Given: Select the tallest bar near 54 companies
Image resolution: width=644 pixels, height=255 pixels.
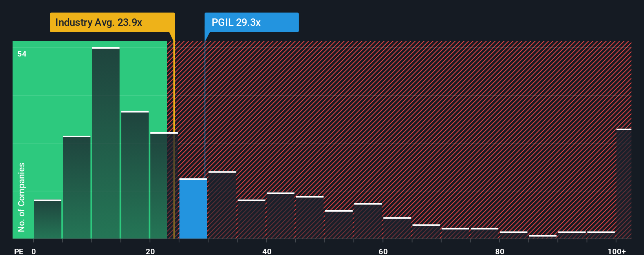Looking at the screenshot, I should (x=106, y=143).
